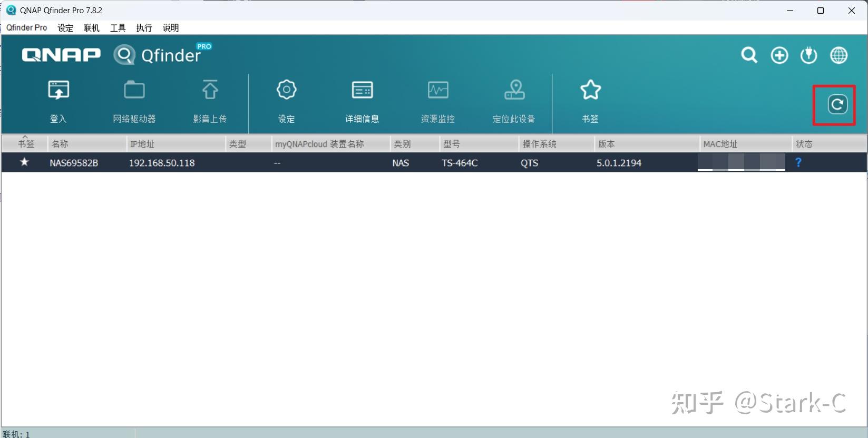
Task: Select device name NAS69582B
Action: [74, 163]
